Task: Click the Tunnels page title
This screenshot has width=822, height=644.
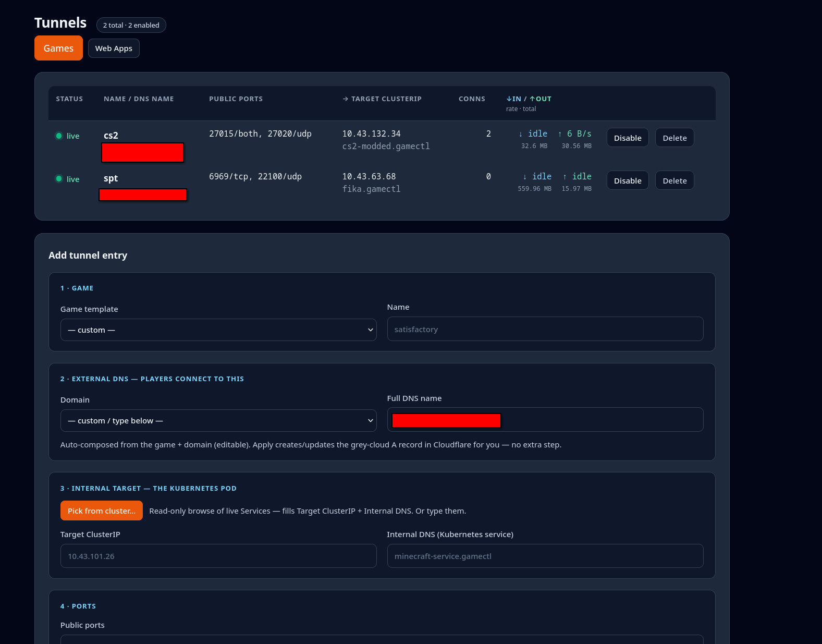Action: coord(60,22)
